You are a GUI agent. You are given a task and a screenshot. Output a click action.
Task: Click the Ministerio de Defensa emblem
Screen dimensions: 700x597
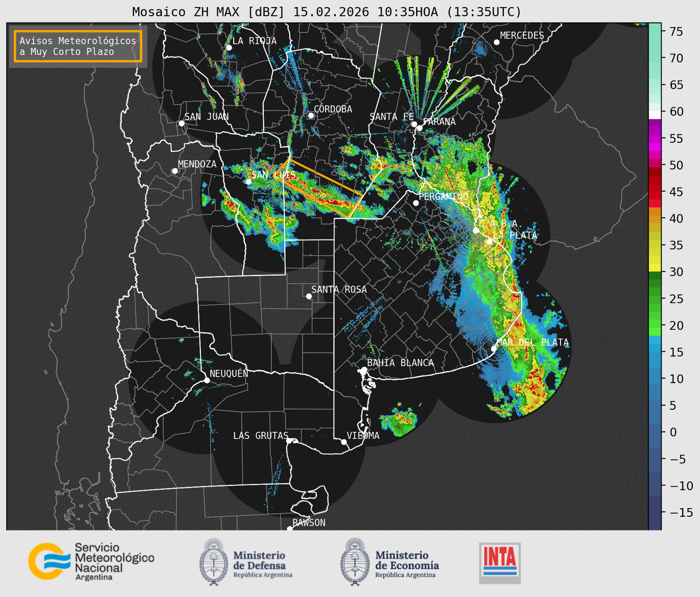[214, 562]
